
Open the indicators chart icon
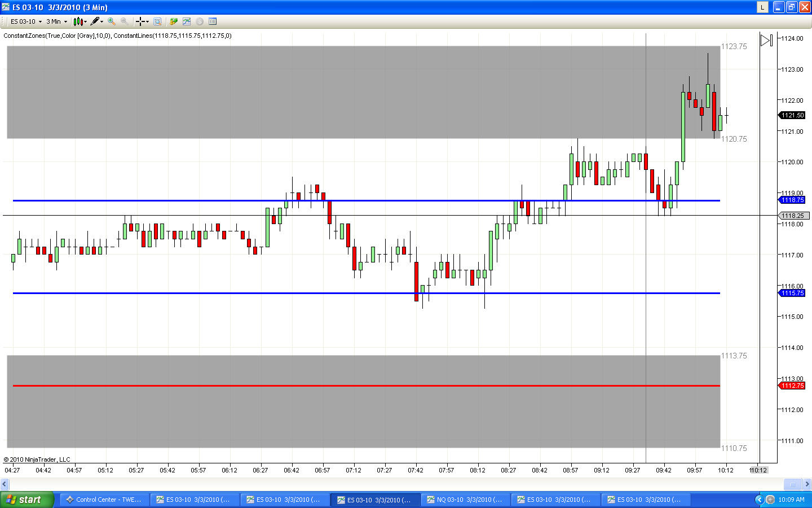click(x=187, y=21)
